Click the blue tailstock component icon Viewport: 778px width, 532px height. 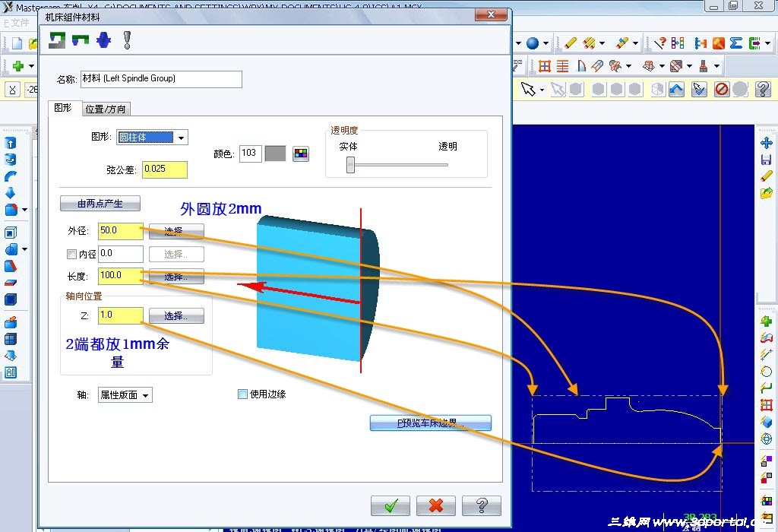(103, 40)
